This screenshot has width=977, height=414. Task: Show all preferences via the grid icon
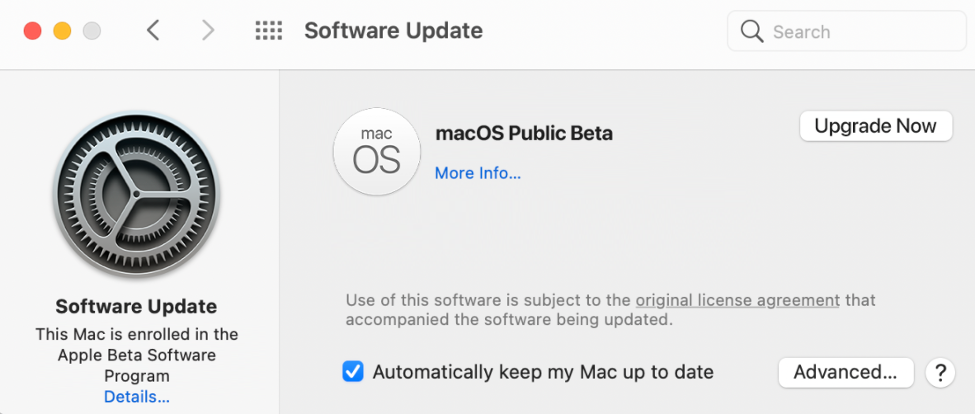[x=269, y=31]
